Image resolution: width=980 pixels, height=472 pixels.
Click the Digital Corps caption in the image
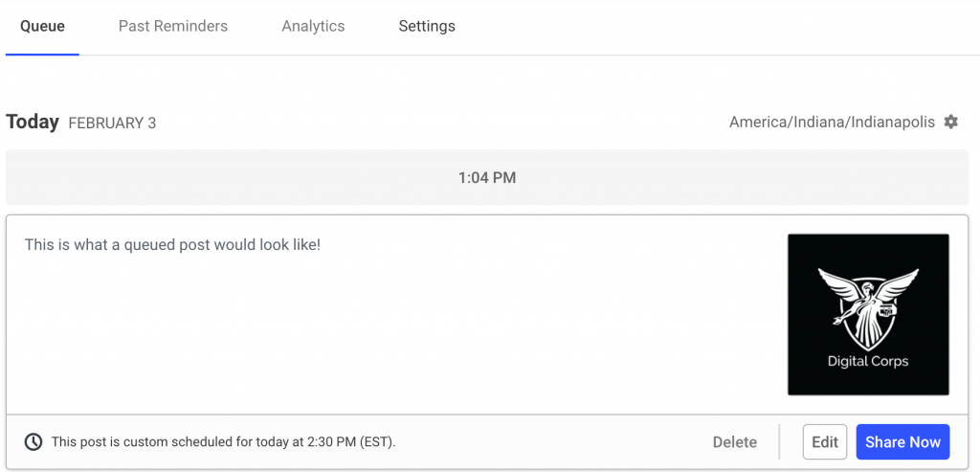click(x=868, y=362)
